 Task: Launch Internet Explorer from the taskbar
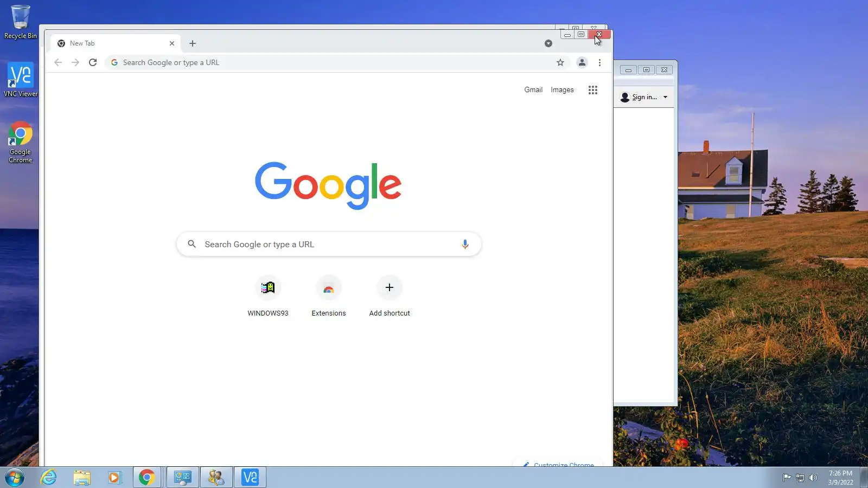click(49, 478)
